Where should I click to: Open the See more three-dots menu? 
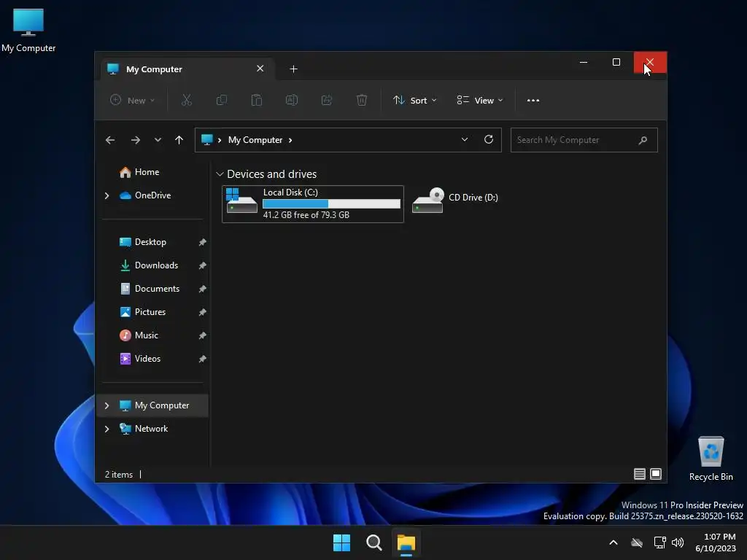pos(533,101)
